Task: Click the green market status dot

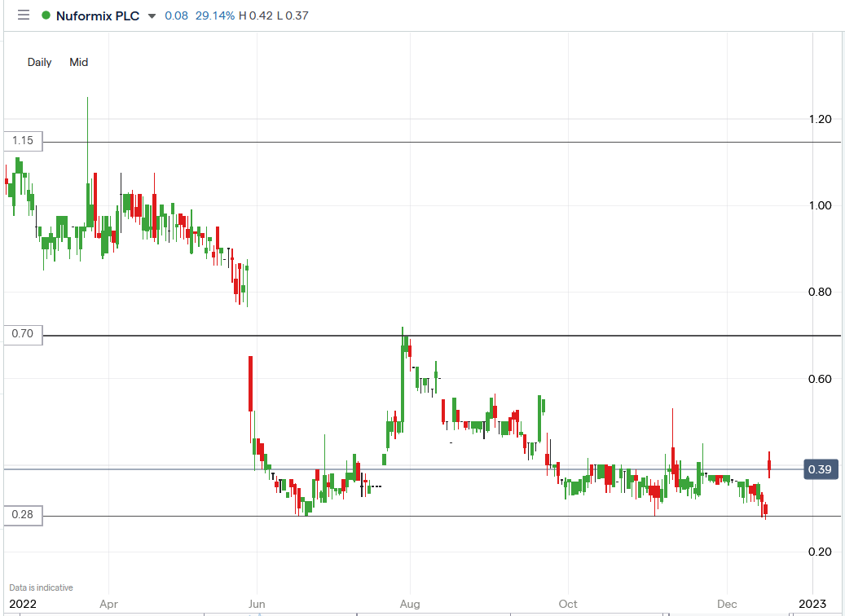Action: tap(46, 15)
